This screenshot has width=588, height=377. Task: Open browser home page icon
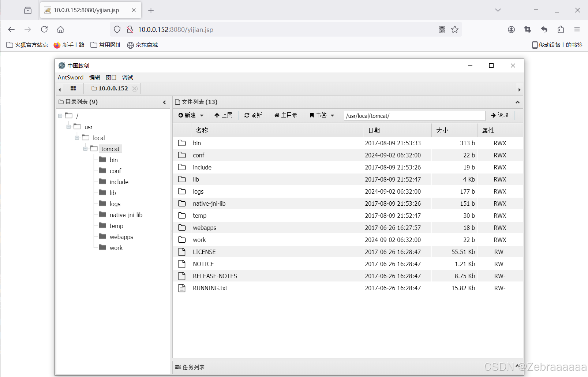coord(61,29)
